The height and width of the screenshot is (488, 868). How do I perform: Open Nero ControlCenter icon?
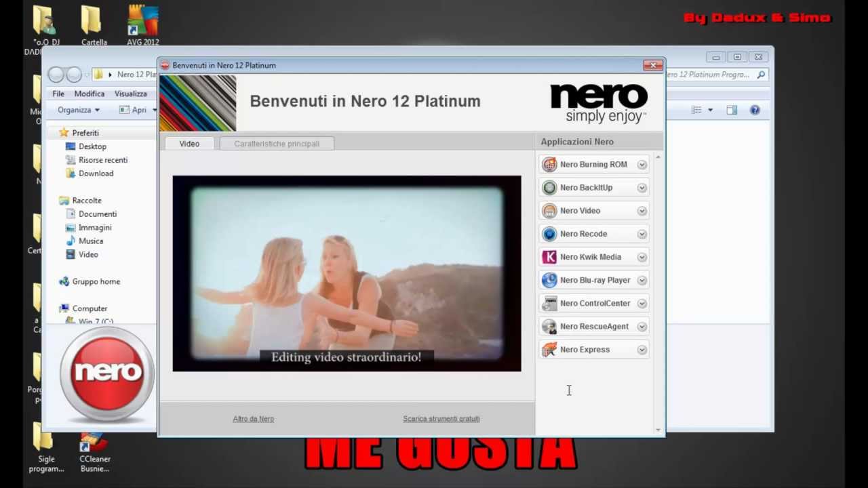click(549, 303)
